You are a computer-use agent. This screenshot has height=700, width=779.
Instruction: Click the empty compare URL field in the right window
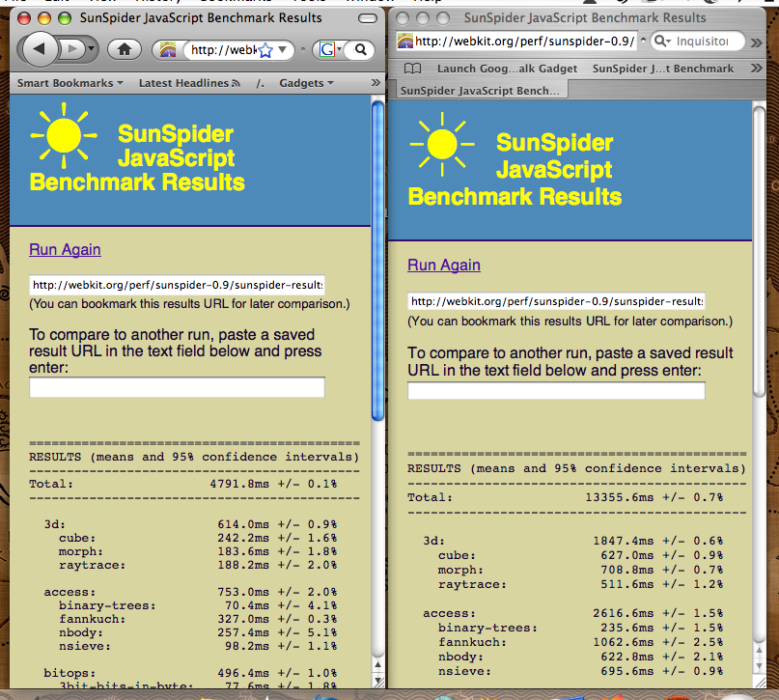[556, 390]
